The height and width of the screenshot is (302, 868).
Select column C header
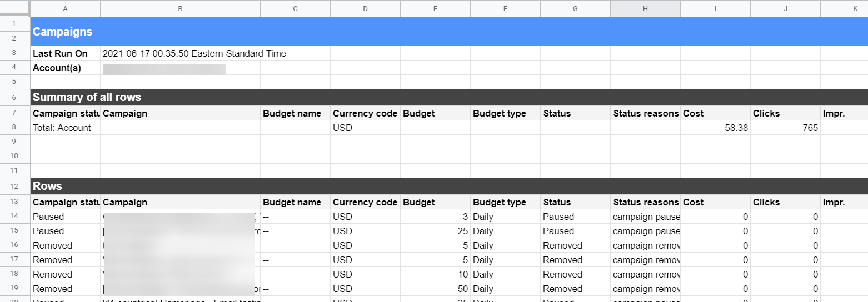[x=295, y=8]
